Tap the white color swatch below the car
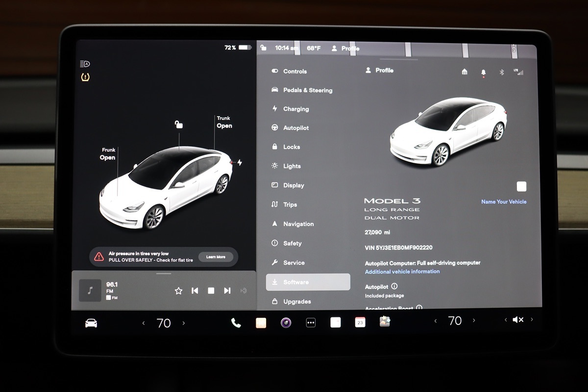Image resolution: width=588 pixels, height=392 pixels. tap(521, 186)
